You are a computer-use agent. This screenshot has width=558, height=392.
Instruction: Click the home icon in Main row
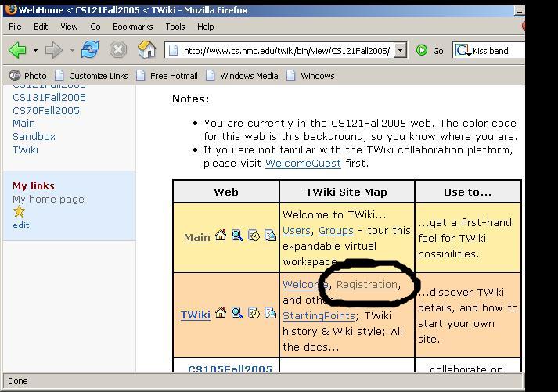click(221, 236)
